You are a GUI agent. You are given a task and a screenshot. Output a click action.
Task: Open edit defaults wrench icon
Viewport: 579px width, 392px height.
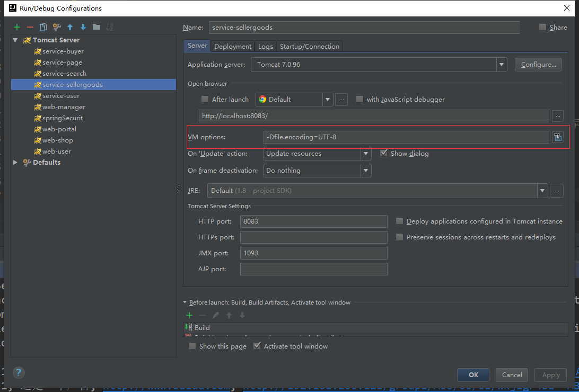tap(57, 27)
